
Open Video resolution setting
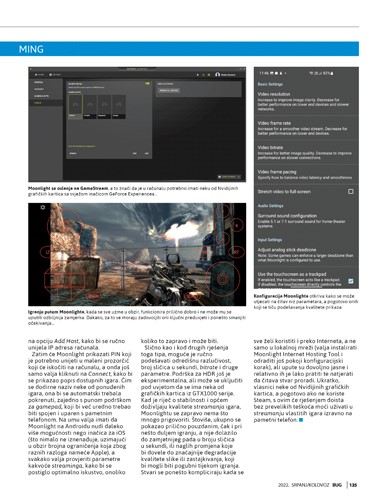click(306, 101)
